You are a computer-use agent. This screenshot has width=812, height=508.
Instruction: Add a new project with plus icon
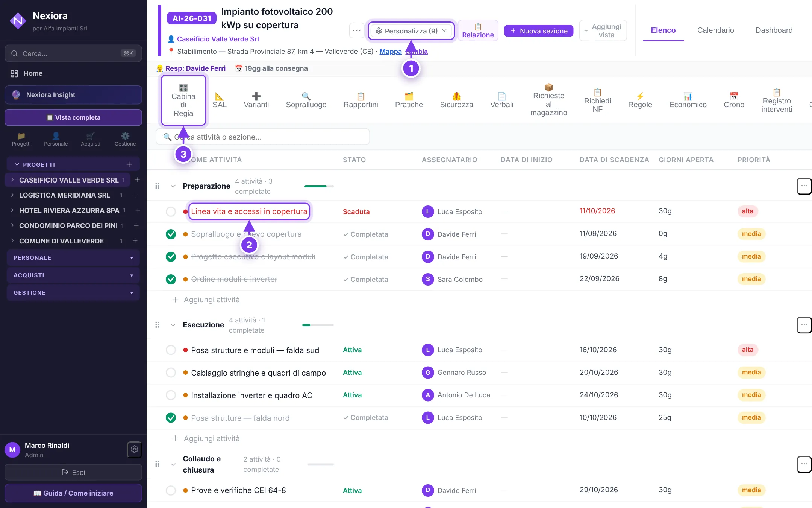[129, 164]
